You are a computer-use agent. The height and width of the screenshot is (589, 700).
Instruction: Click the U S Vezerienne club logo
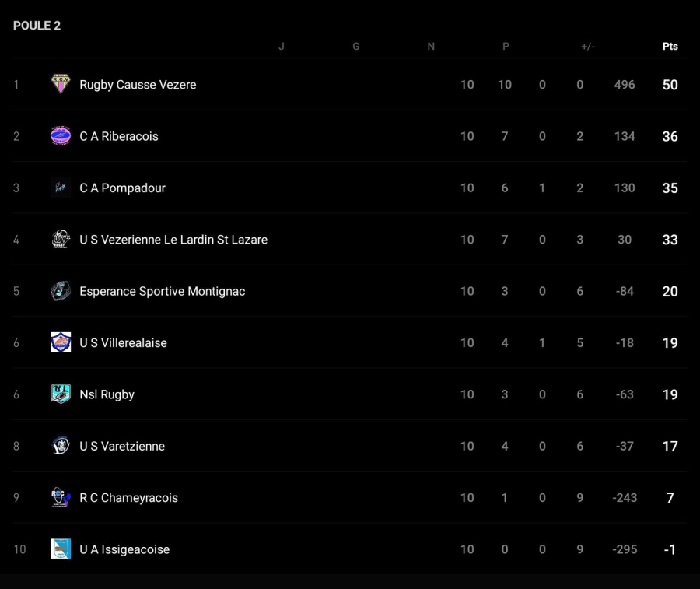tap(61, 240)
